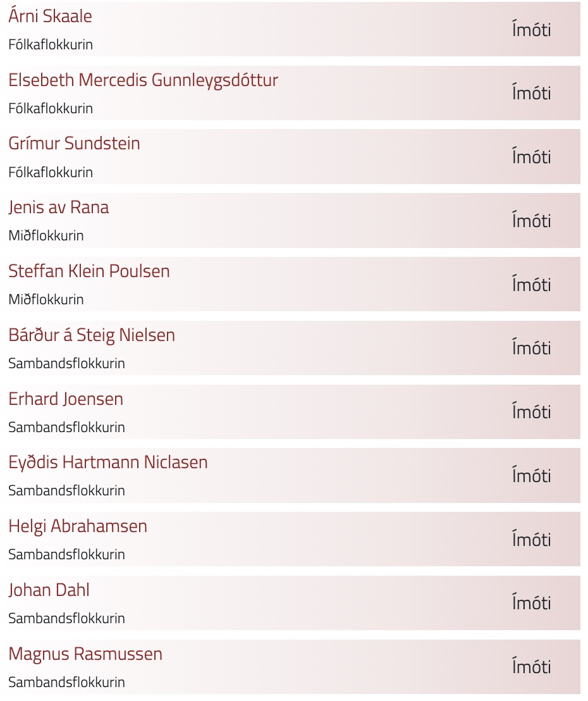Image resolution: width=588 pixels, height=701 pixels.
Task: Open Jenis av Rana's profile
Action: coord(59,208)
